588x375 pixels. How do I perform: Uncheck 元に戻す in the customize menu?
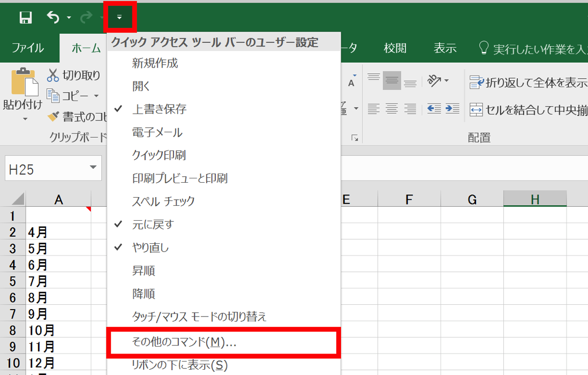(153, 224)
